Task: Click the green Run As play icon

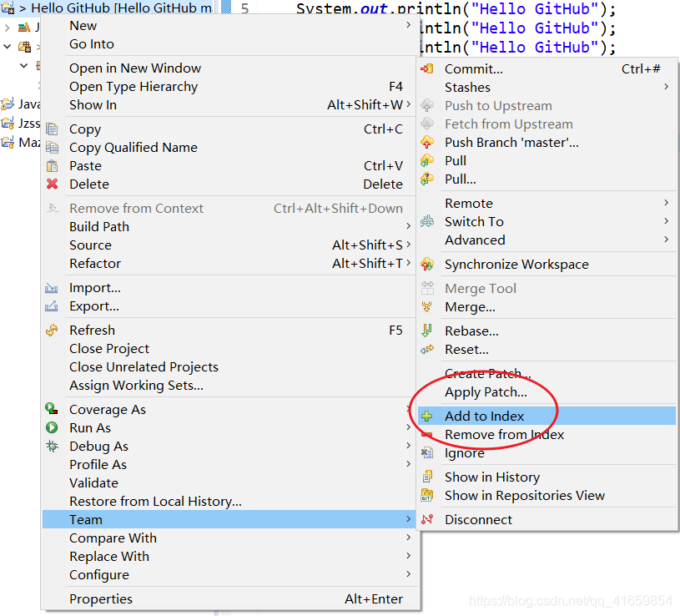Action: [x=52, y=427]
